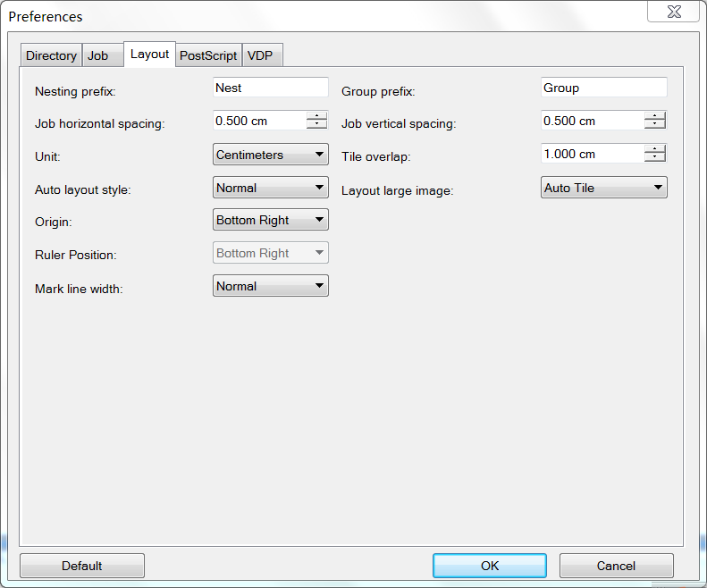
Task: Increase Tile overlap with up arrow
Action: 654,149
